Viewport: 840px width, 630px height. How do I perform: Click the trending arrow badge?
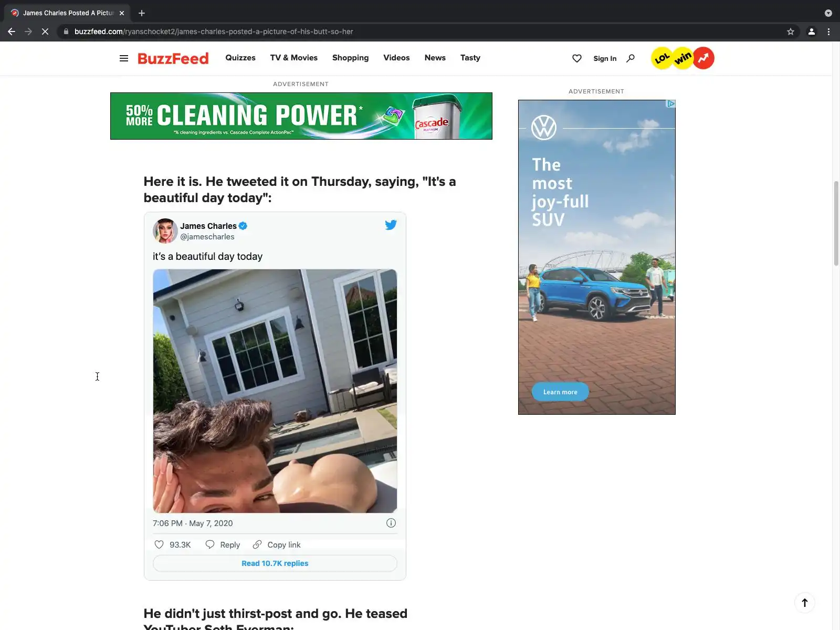click(x=703, y=58)
